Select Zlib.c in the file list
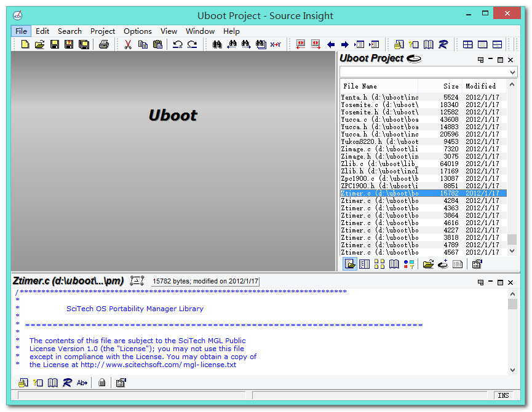The width and height of the screenshot is (532, 412). (x=423, y=164)
